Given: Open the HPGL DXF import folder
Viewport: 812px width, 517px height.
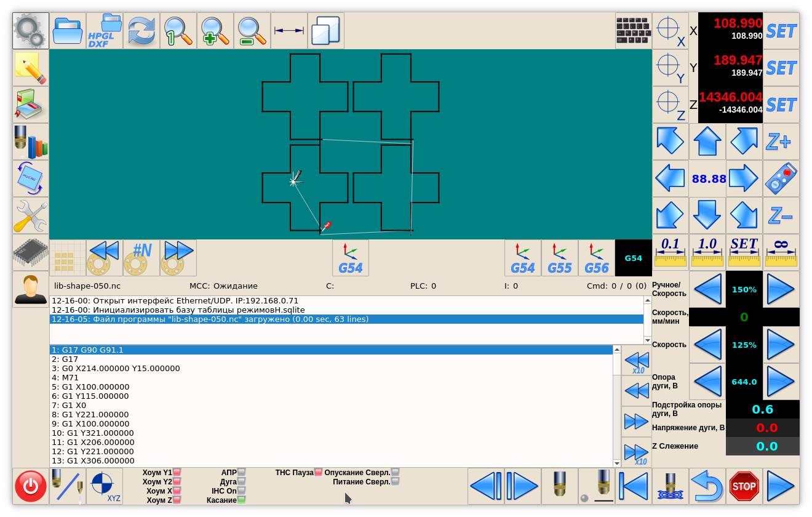Looking at the screenshot, I should pos(105,31).
